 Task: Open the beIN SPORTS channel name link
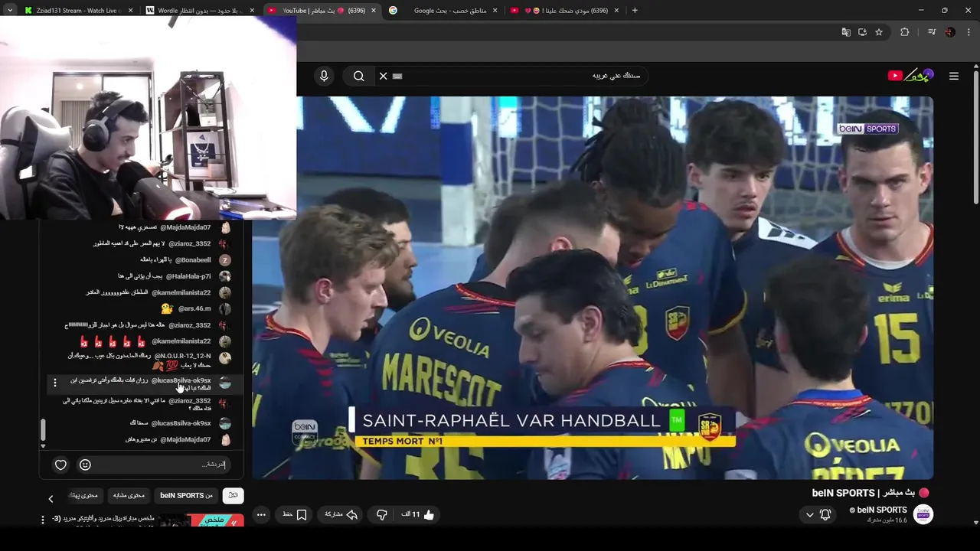point(881,510)
